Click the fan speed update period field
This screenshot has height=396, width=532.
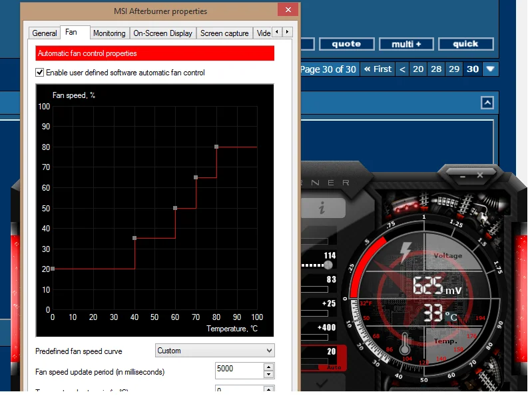[x=240, y=371]
